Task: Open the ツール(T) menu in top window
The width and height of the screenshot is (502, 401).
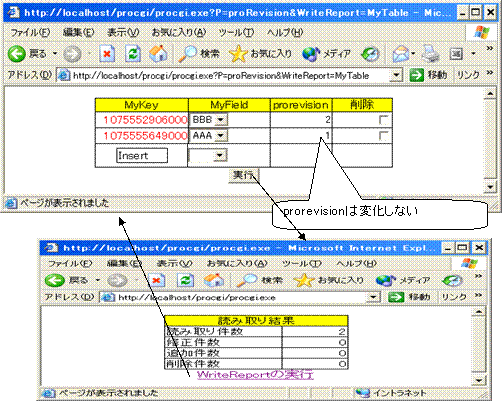Action: [x=237, y=33]
